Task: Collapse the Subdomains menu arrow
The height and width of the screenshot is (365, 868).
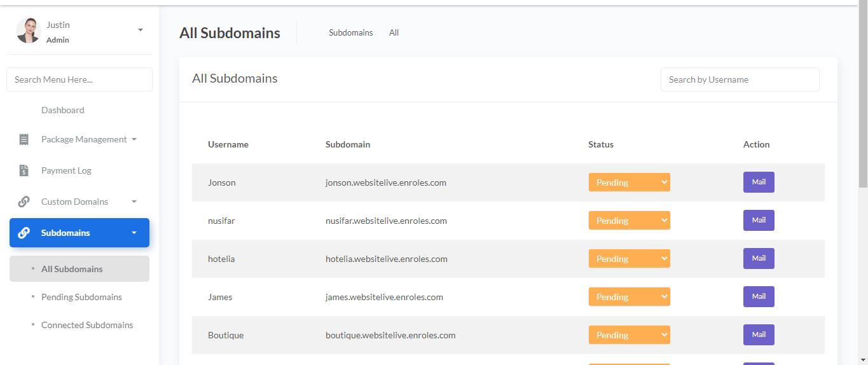Action: coord(134,233)
